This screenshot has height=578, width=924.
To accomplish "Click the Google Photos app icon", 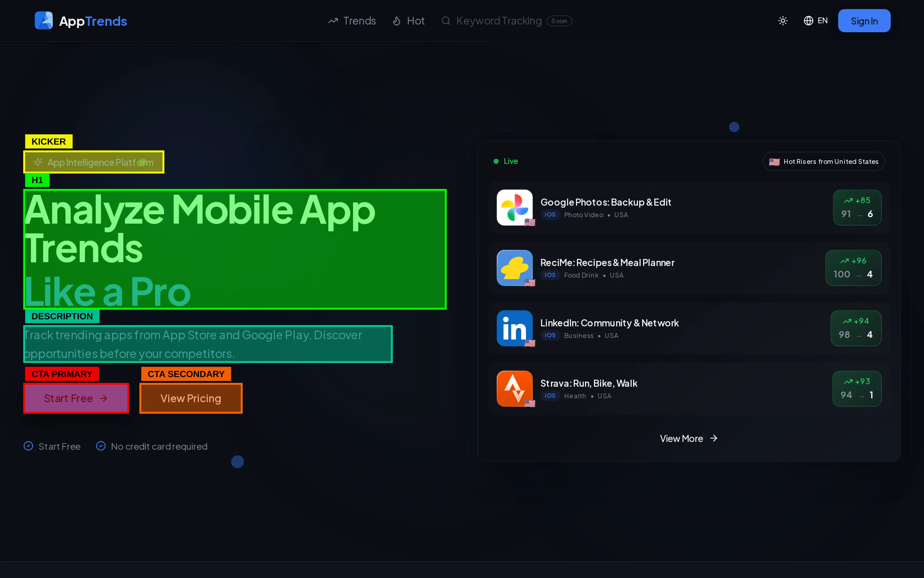I will pos(515,208).
